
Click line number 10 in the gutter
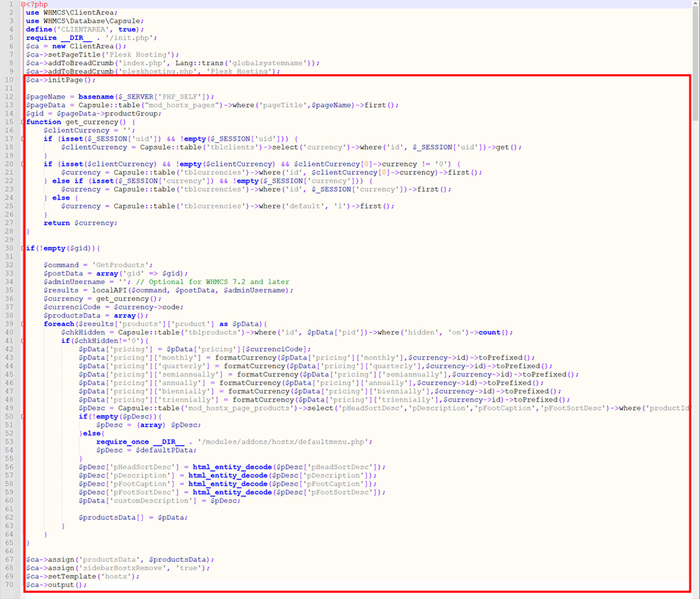click(x=10, y=80)
